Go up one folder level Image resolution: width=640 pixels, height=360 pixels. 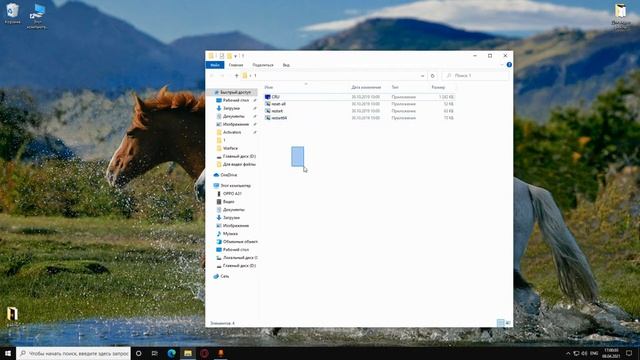point(236,76)
